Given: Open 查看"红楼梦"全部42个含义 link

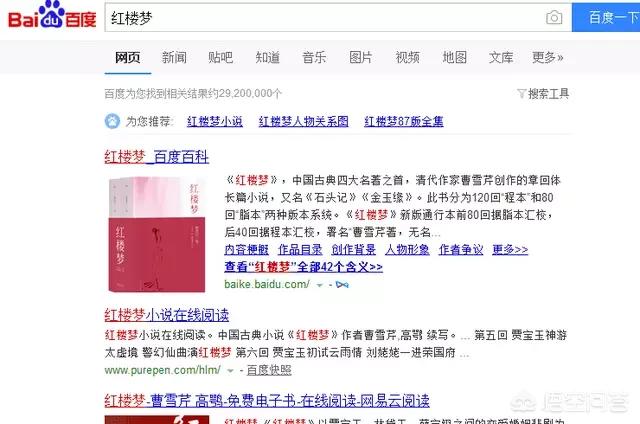Looking at the screenshot, I should (303, 267).
